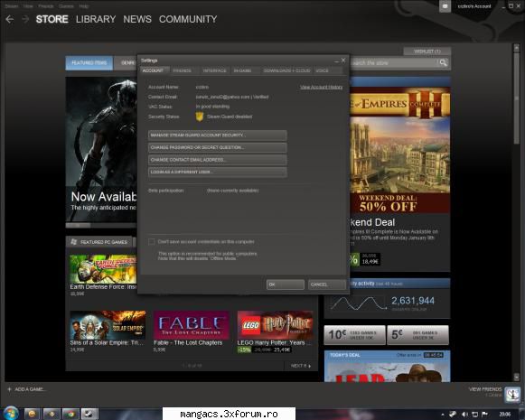Open the LEGO Harry Potter thumbnail
Image resolution: width=525 pixels, height=420 pixels.
(276, 325)
